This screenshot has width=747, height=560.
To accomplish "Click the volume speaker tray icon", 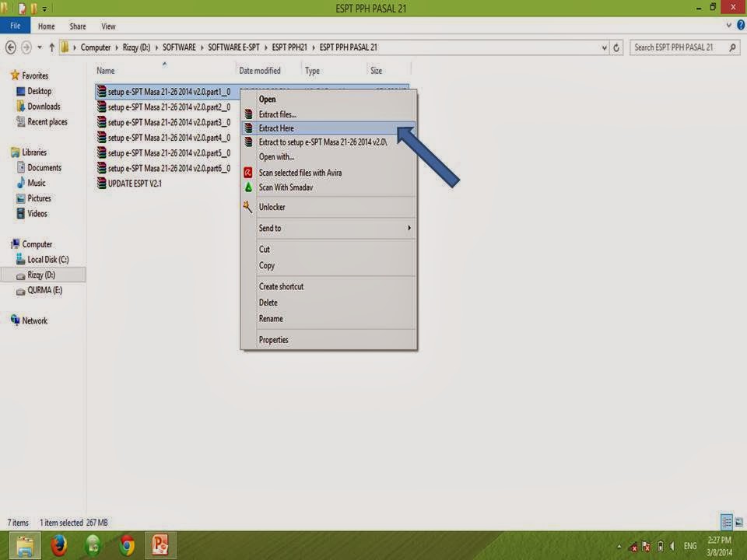I will [672, 546].
